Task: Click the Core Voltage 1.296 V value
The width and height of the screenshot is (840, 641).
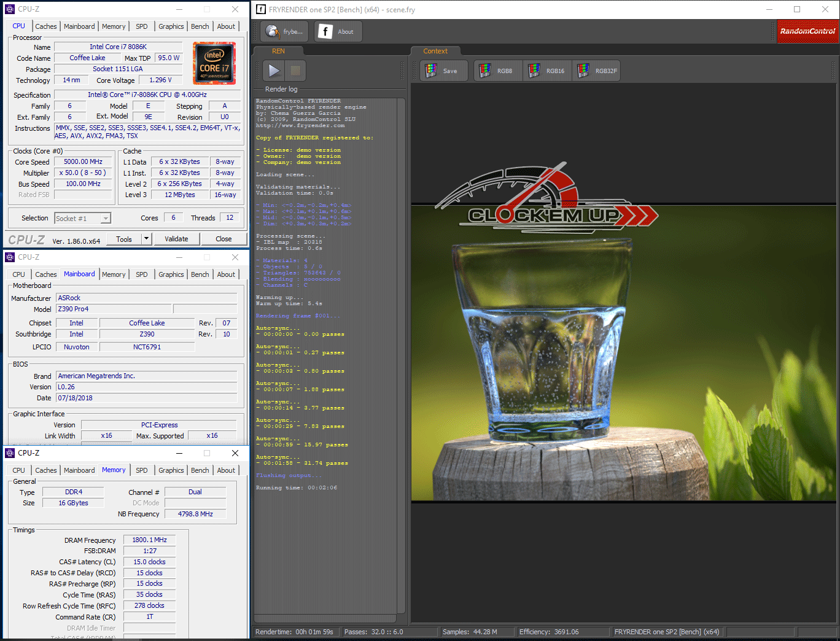Action: (x=161, y=80)
